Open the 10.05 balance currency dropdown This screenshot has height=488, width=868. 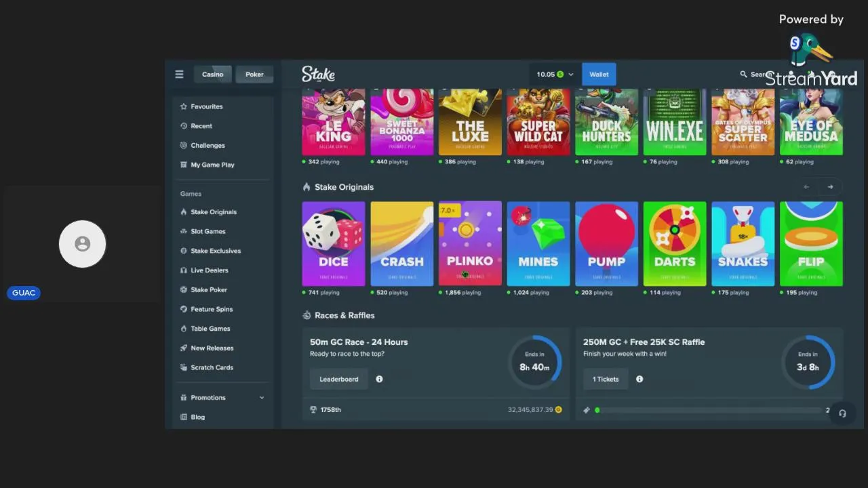pos(555,75)
